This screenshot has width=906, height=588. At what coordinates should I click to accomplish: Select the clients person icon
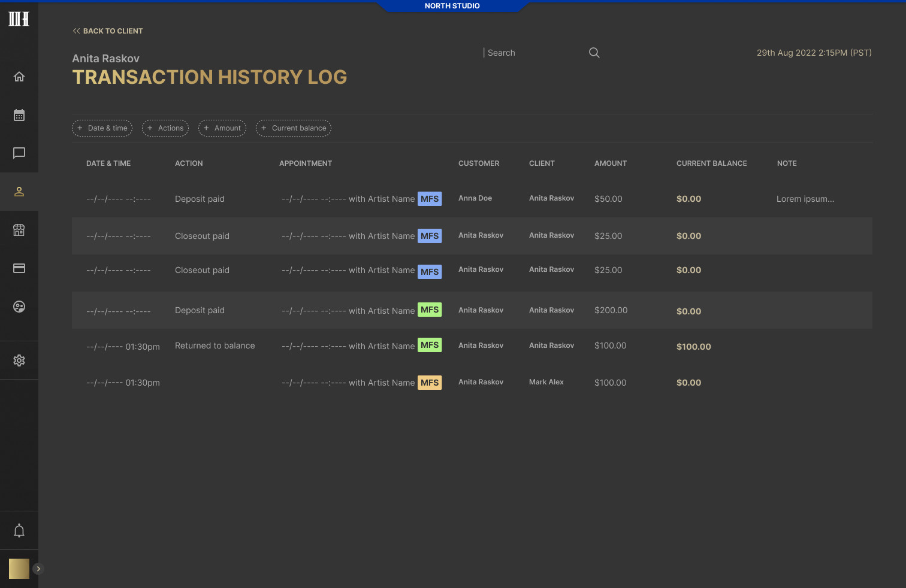19,192
